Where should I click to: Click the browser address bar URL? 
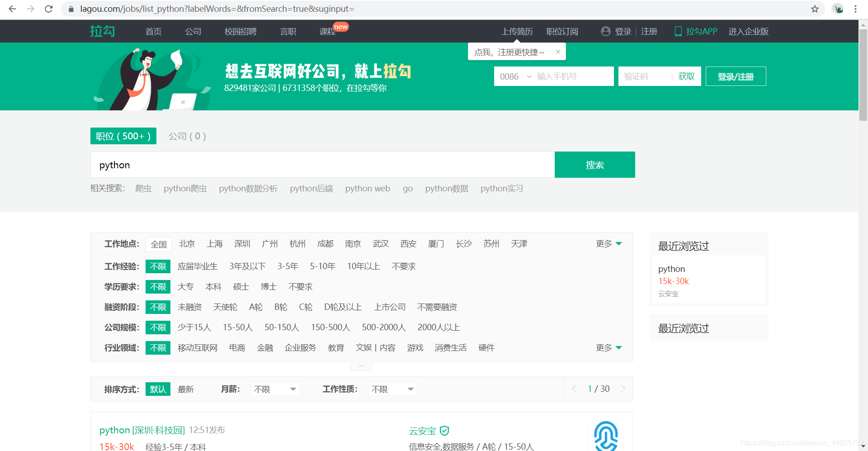point(217,9)
